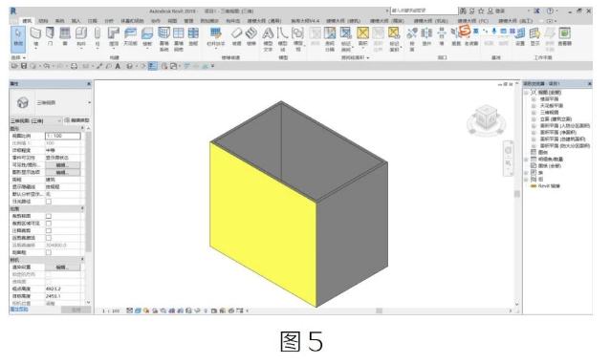
Task: Select the Ramp (坡道) tool
Action: coord(236,37)
